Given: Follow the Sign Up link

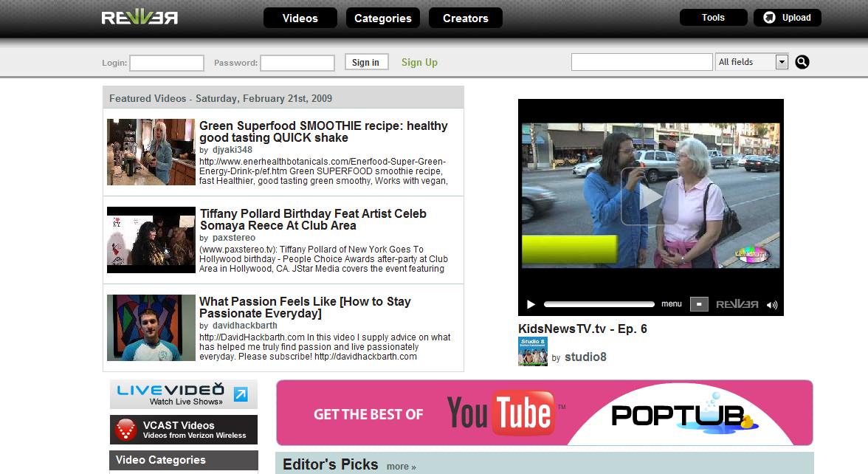Looking at the screenshot, I should pos(419,62).
